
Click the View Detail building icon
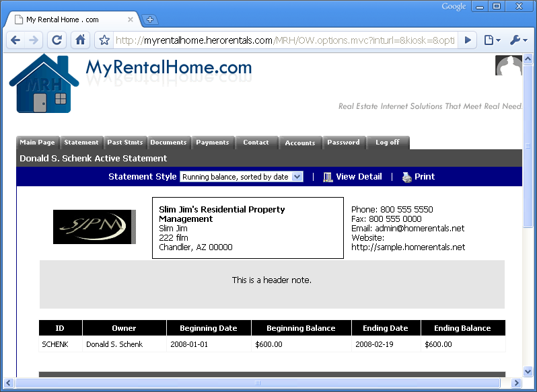(328, 177)
